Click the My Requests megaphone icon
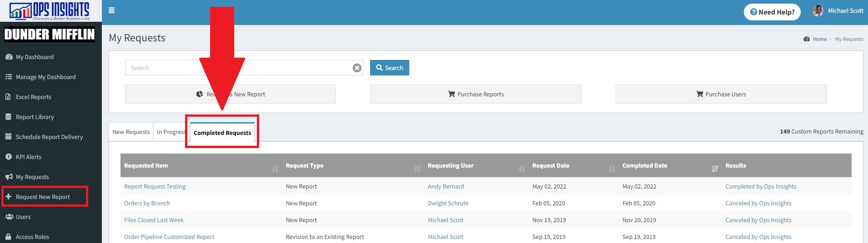The image size is (868, 243). click(x=9, y=177)
